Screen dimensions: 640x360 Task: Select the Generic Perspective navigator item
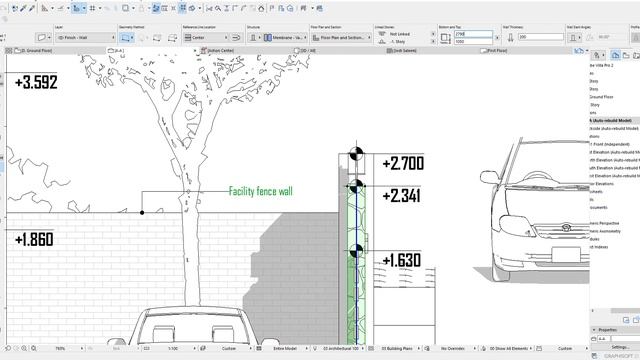(x=605, y=223)
